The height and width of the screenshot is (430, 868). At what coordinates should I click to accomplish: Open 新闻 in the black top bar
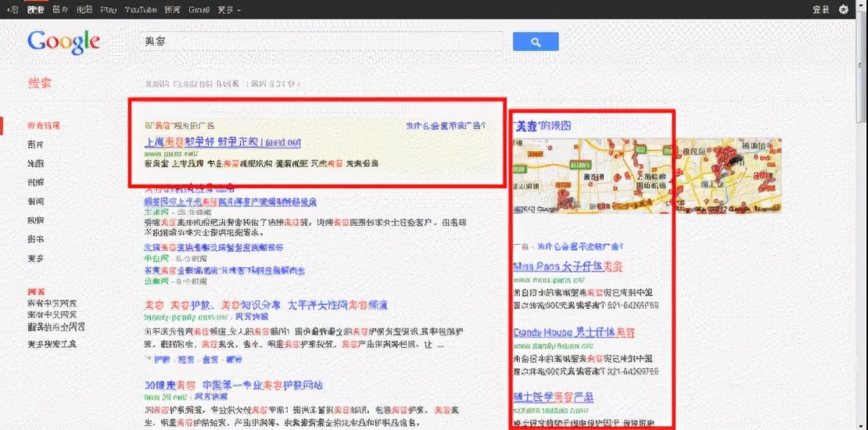tap(172, 10)
